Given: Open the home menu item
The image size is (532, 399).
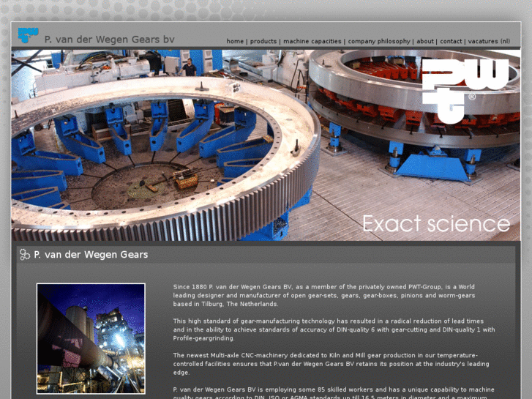Looking at the screenshot, I should pos(235,42).
